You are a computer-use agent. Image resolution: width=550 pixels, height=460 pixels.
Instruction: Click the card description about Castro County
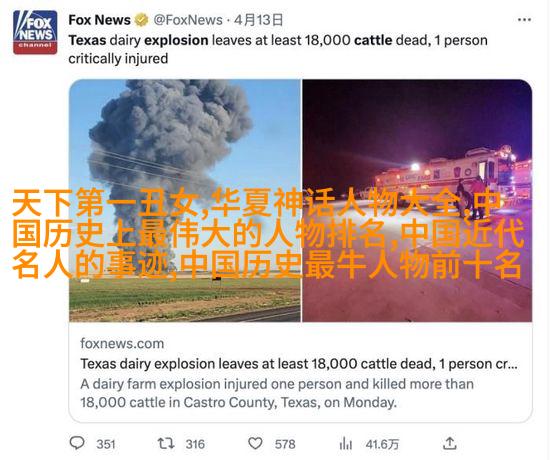point(277,393)
